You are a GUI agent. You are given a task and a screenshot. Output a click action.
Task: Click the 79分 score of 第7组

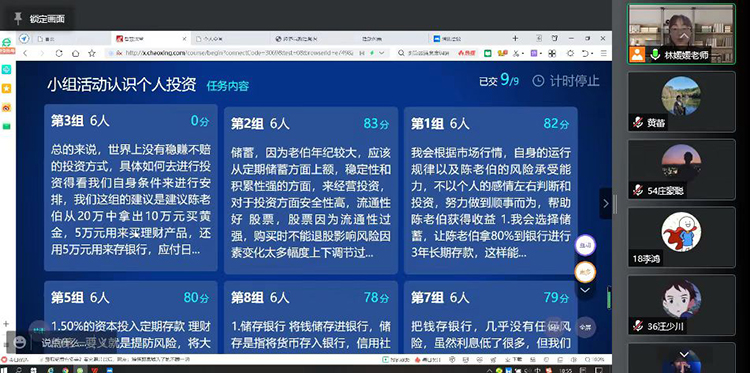(556, 298)
